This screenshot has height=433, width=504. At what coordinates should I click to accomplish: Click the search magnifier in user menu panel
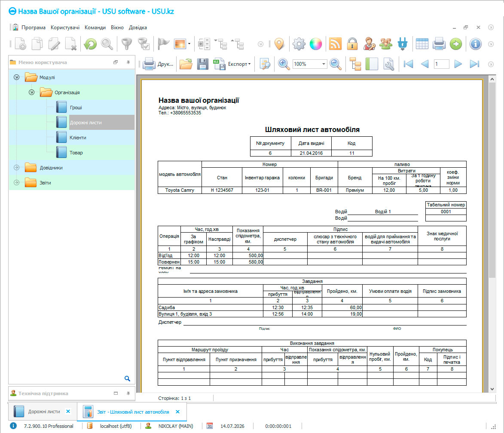click(x=127, y=379)
